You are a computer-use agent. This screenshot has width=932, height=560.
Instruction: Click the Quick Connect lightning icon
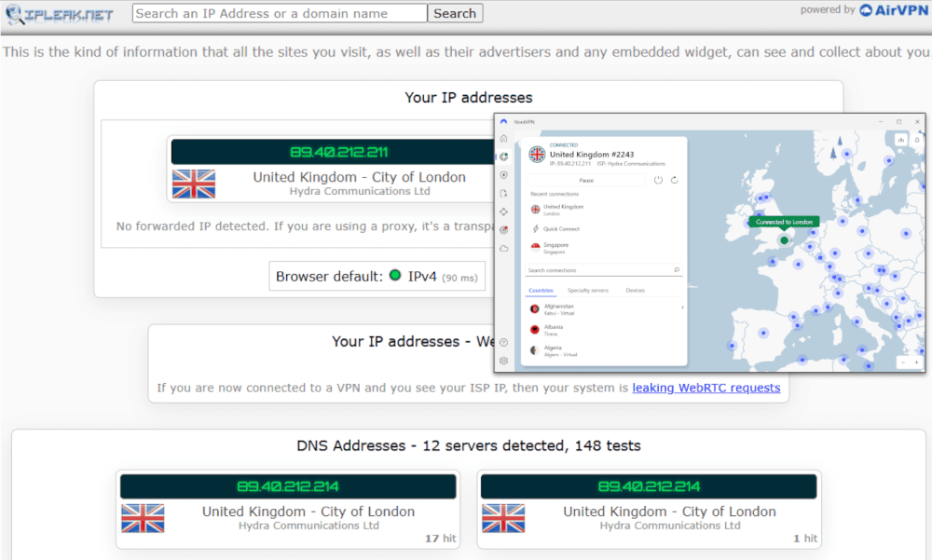click(x=536, y=229)
